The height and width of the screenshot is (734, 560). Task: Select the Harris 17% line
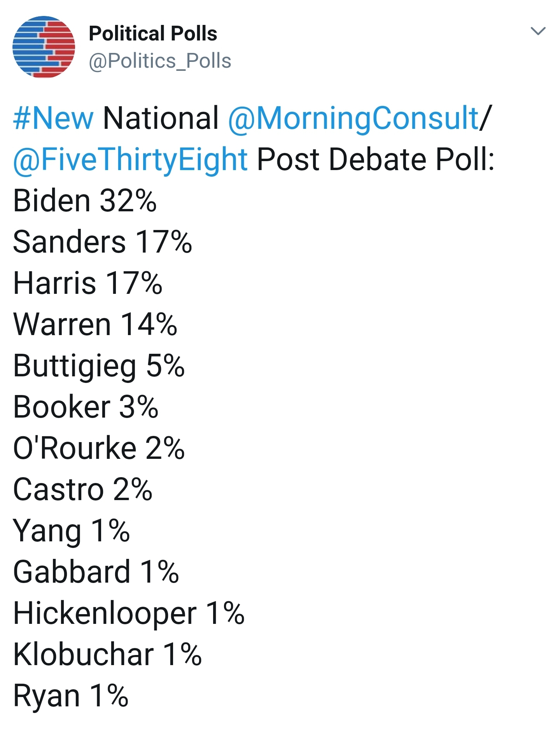coord(87,283)
